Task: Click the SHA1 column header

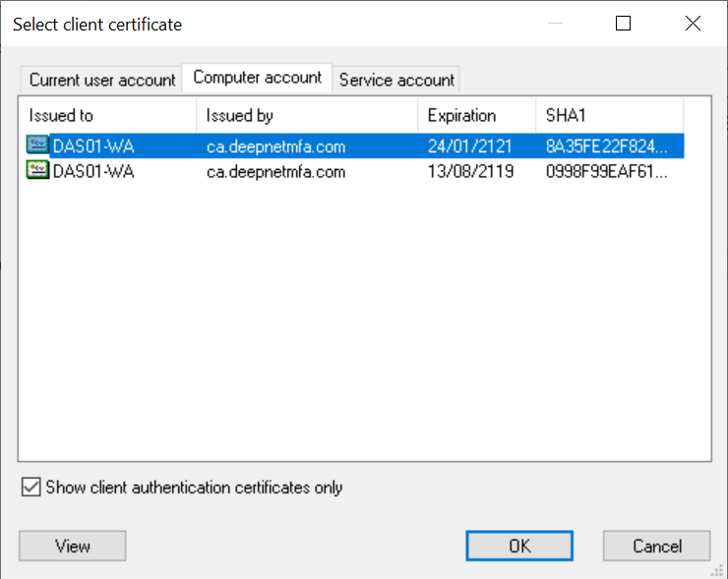Action: click(x=608, y=115)
